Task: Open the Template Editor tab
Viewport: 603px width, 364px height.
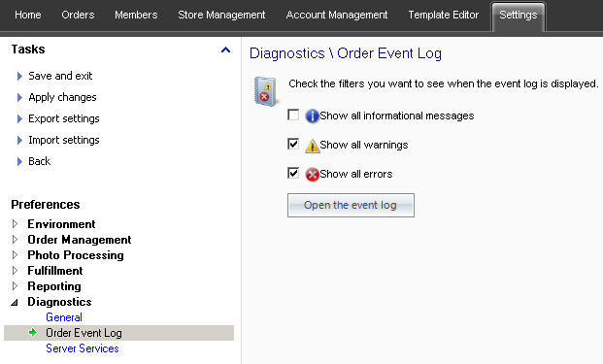Action: (x=444, y=15)
